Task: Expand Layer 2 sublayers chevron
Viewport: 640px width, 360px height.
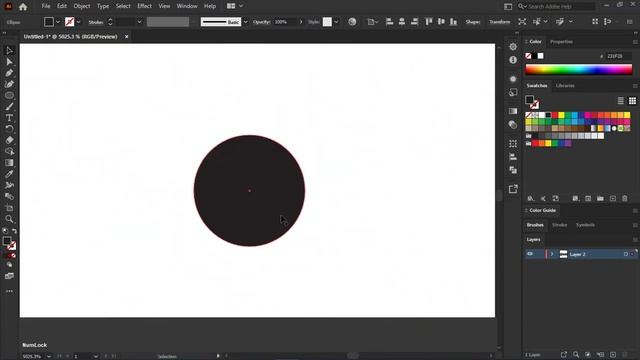Action: [x=552, y=254]
